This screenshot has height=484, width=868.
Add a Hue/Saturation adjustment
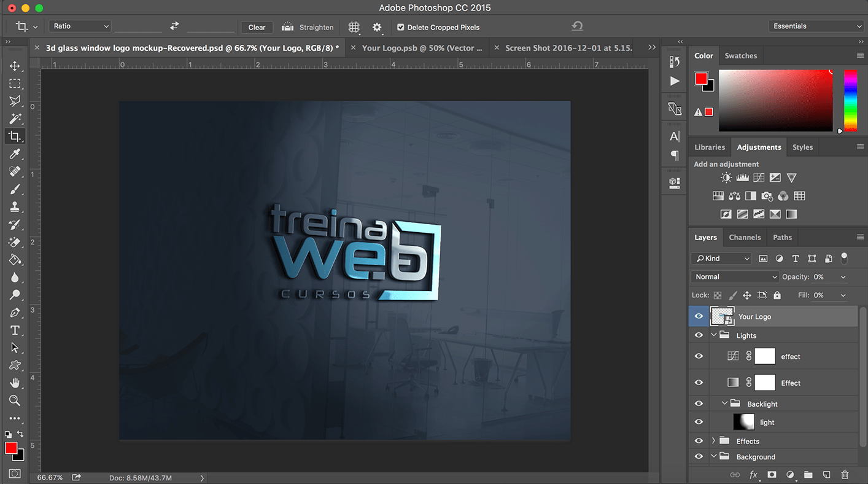718,196
